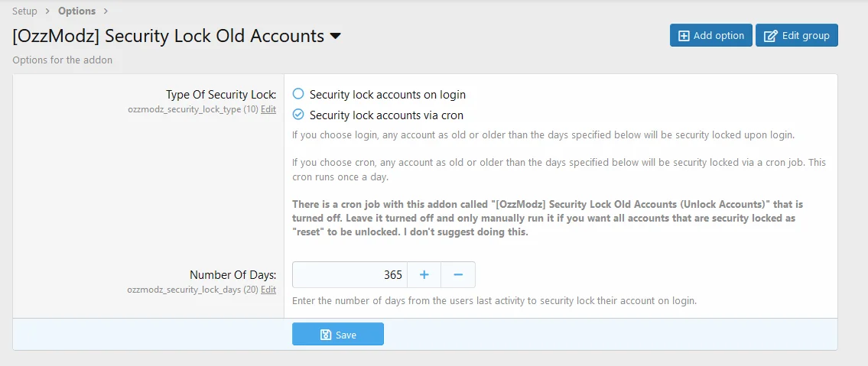Click the "Number Of Days:" label
The image size is (868, 366).
tap(232, 275)
